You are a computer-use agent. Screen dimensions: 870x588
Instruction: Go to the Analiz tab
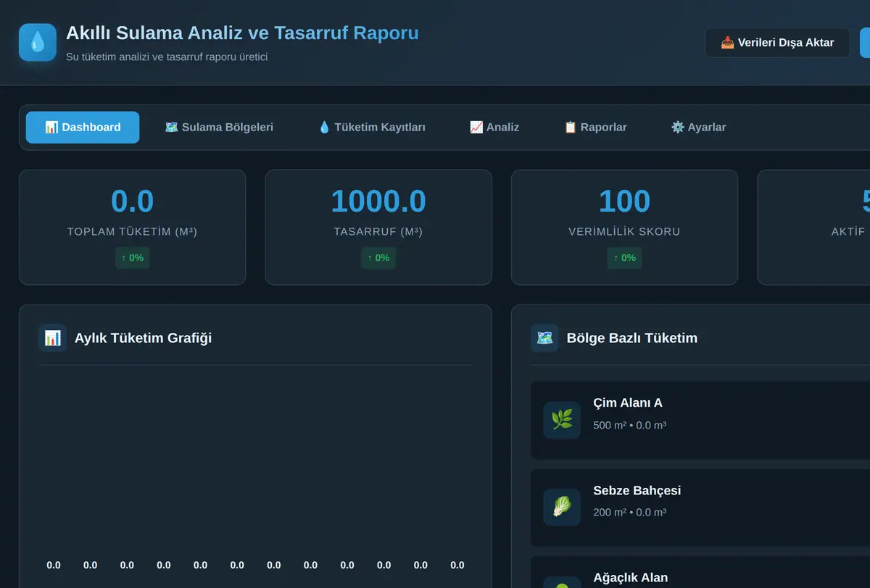click(494, 128)
